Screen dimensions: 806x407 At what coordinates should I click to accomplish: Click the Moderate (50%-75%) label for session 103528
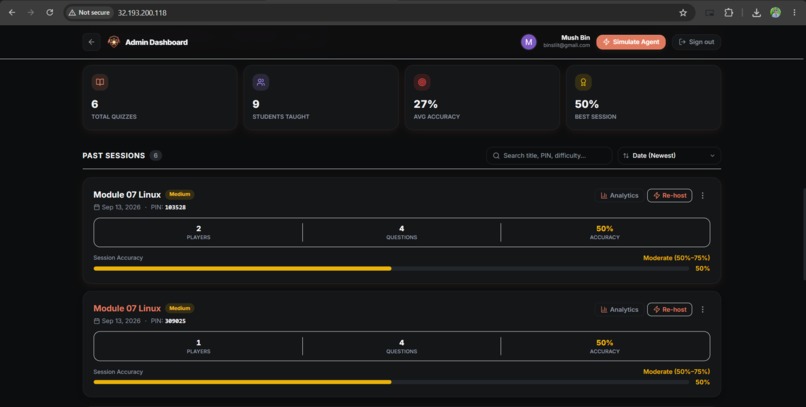[x=676, y=257]
